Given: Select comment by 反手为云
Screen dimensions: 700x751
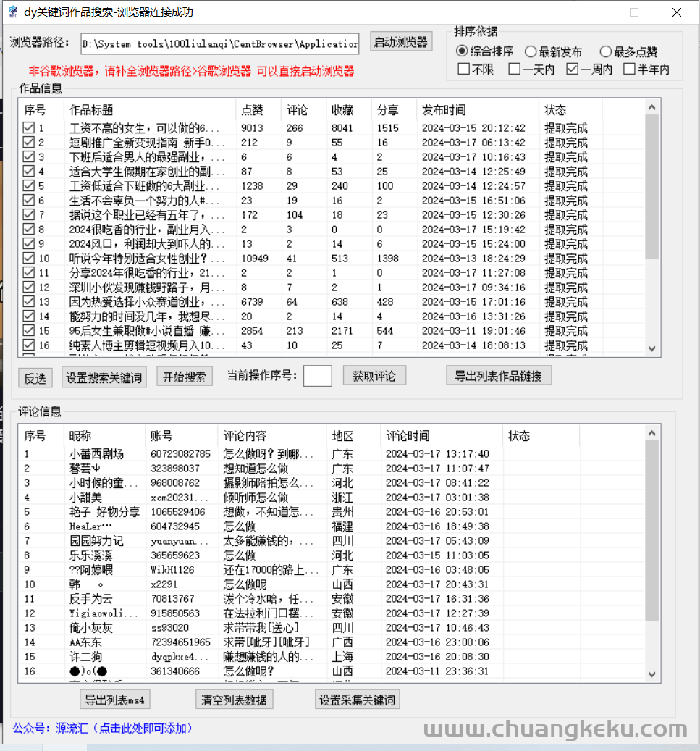Looking at the screenshot, I should click(x=91, y=599).
